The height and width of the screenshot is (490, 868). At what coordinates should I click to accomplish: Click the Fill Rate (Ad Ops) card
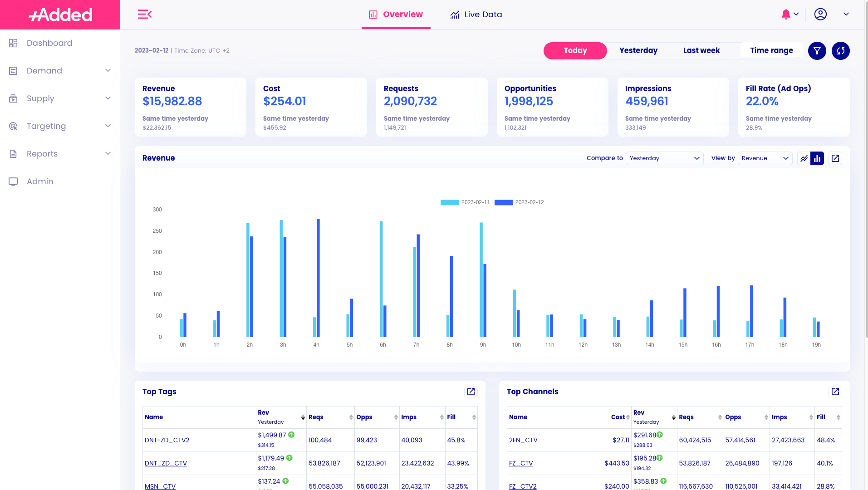point(794,107)
